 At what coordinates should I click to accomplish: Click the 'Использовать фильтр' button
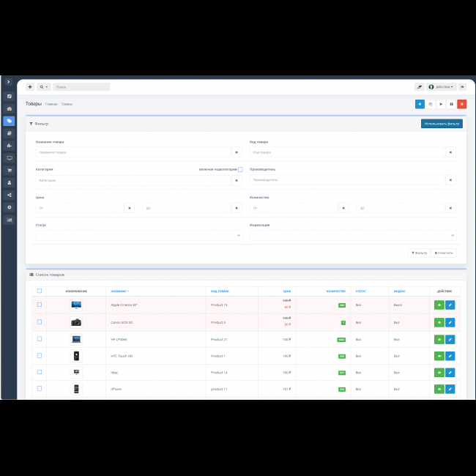click(x=442, y=124)
